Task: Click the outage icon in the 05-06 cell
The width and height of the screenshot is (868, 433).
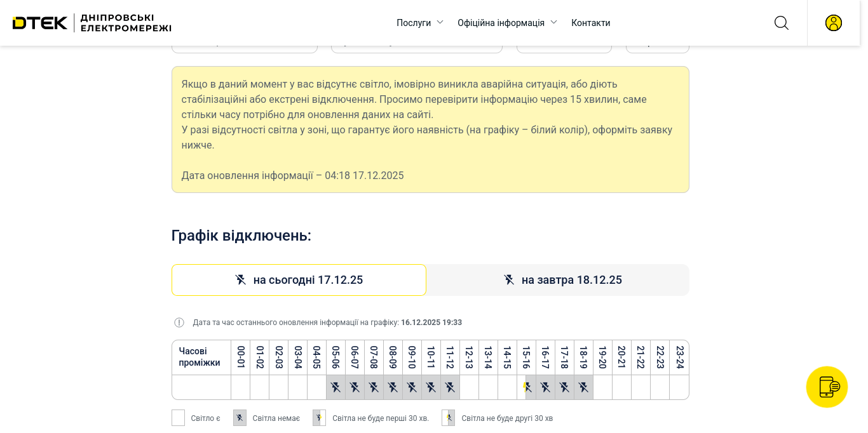Action: pyautogui.click(x=336, y=387)
